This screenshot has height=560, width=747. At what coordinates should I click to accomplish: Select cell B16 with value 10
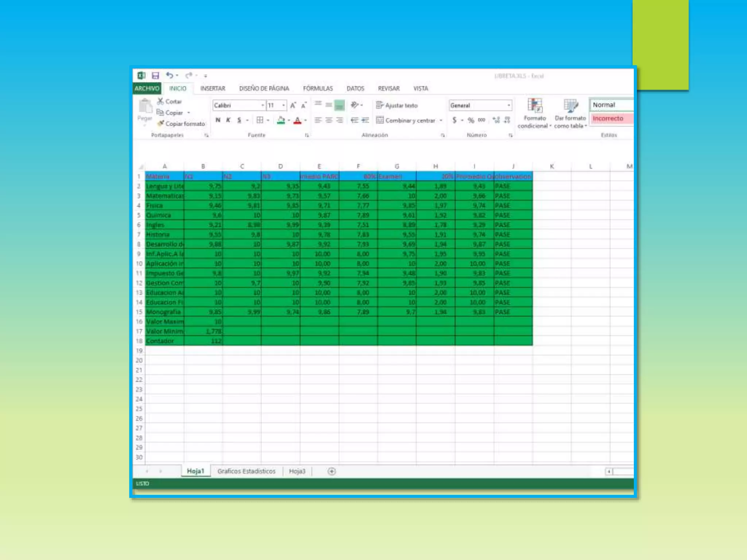pos(203,322)
